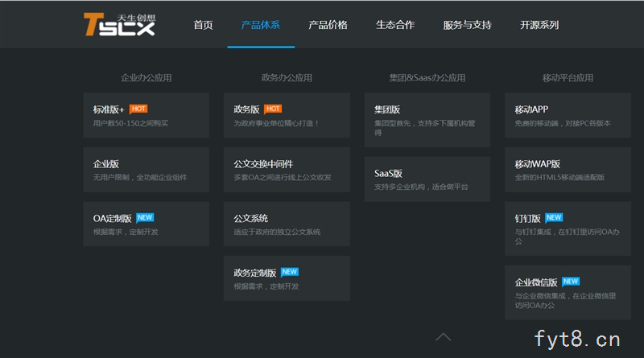The height and width of the screenshot is (358, 644).
Task: Select the 产品体系 navigation tab
Action: (x=260, y=25)
